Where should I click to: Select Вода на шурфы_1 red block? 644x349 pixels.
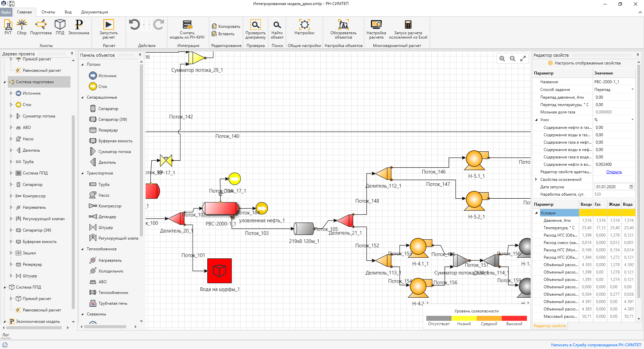click(x=220, y=271)
